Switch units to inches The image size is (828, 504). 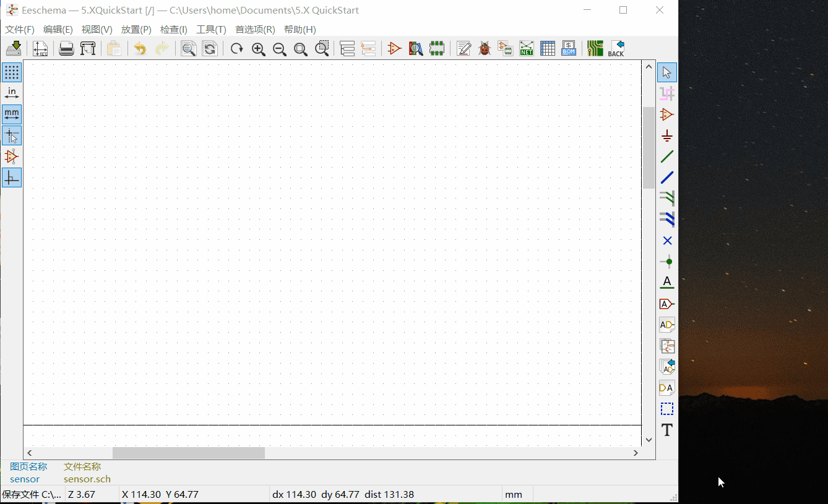[x=12, y=93]
